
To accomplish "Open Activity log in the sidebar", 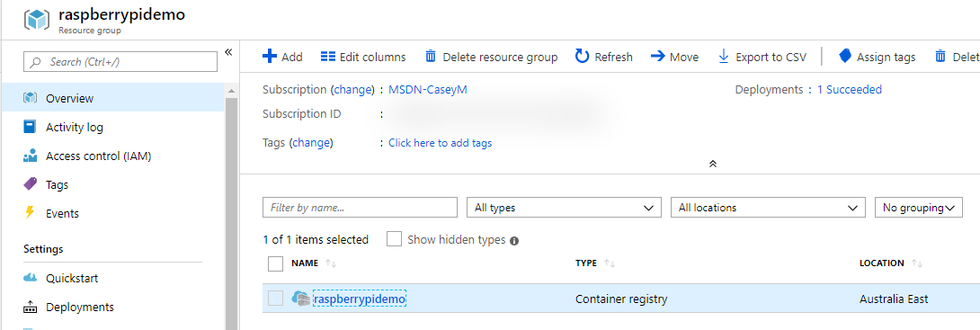I will click(x=112, y=127).
